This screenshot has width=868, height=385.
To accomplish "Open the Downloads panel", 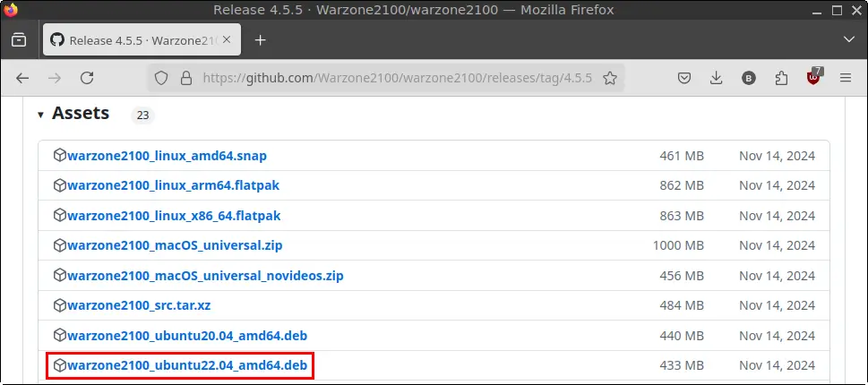I will [x=717, y=78].
